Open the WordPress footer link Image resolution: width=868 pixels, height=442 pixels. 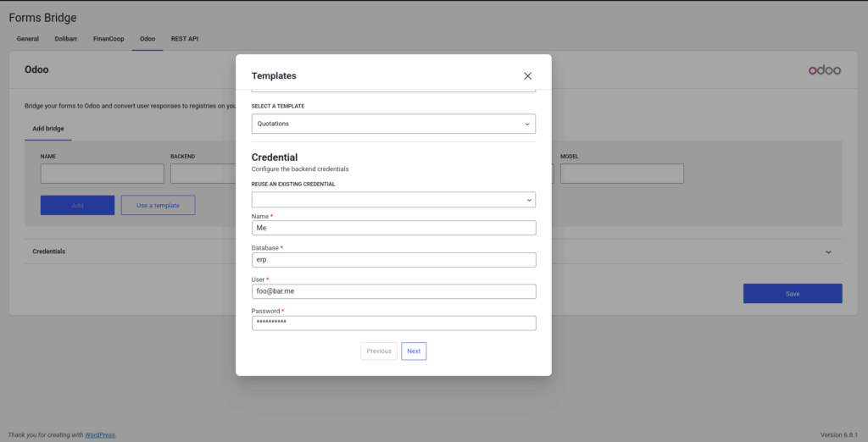[100, 435]
